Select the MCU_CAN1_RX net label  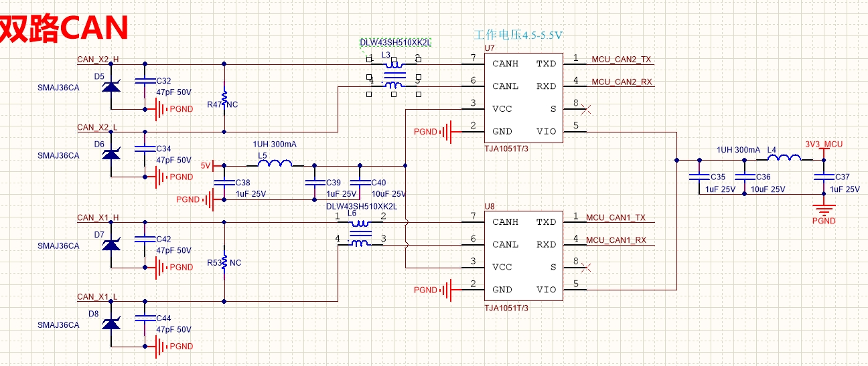point(616,240)
